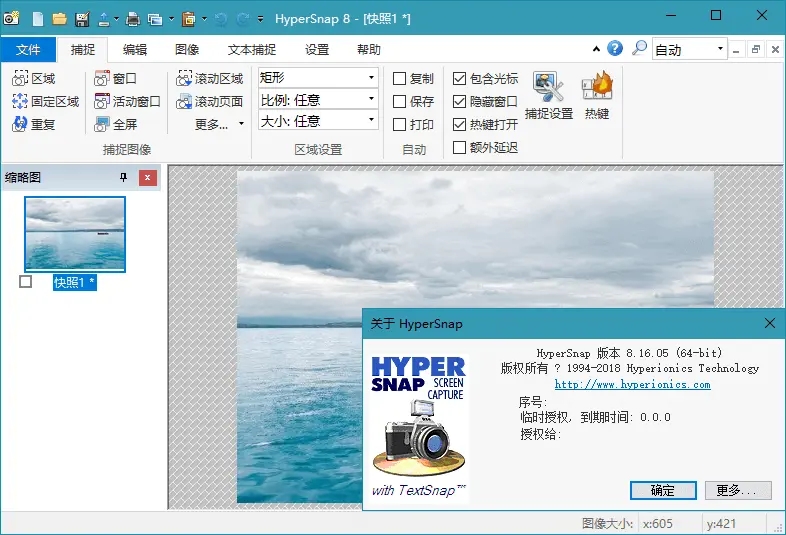786x535 pixels.
Task: Open 捕捉设置 capture settings
Action: (547, 96)
